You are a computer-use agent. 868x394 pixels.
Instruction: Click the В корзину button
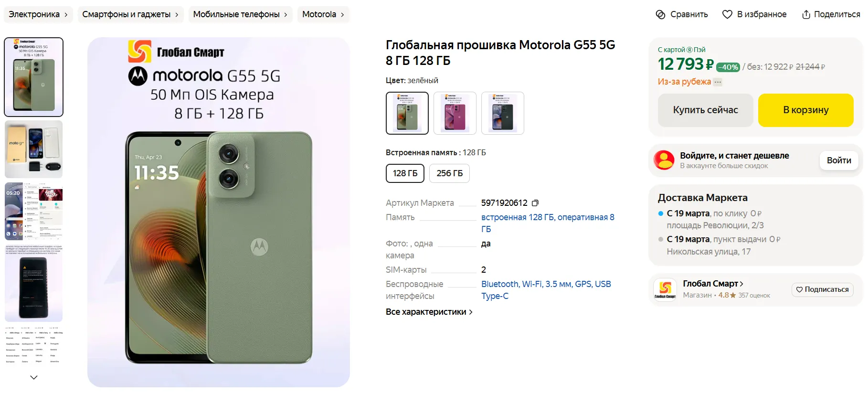pos(805,110)
